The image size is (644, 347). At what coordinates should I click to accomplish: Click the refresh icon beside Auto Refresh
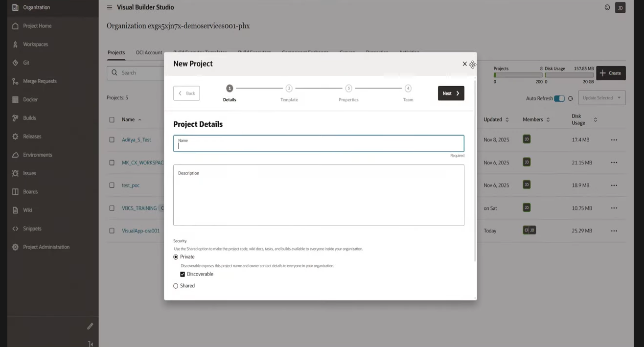(x=571, y=98)
